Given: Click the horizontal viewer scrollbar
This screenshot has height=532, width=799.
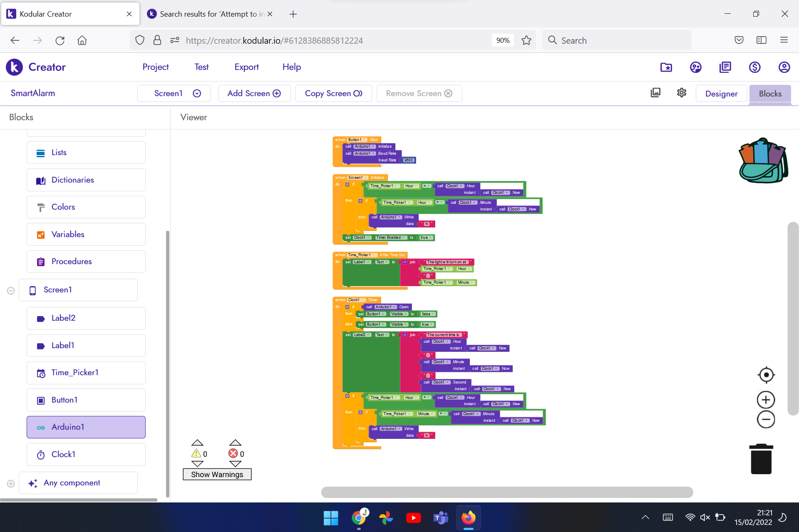Looking at the screenshot, I should click(x=507, y=492).
